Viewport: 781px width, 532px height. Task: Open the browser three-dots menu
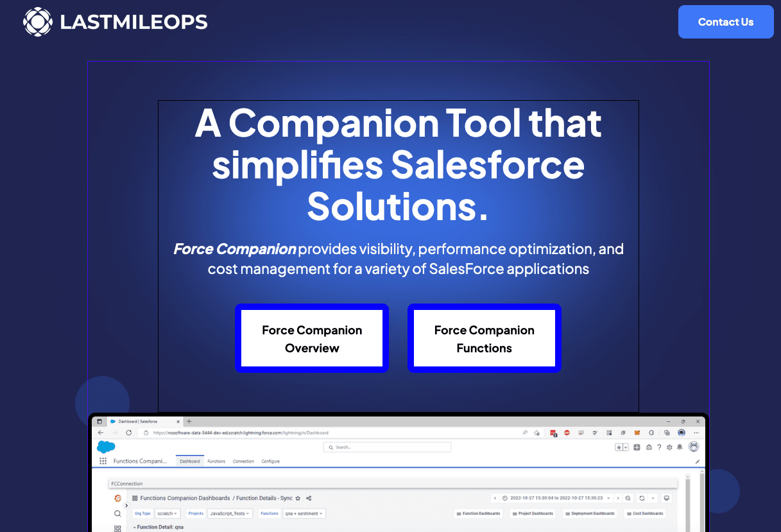click(696, 433)
